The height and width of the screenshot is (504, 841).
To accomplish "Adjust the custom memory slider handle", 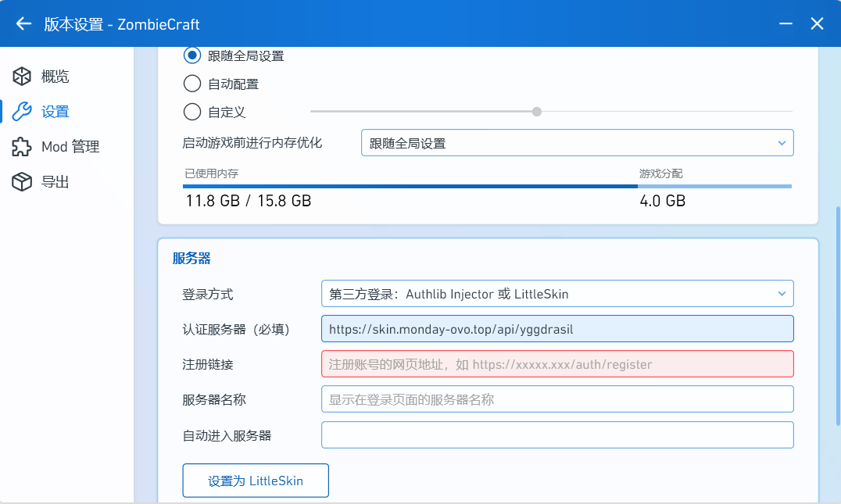I will click(x=537, y=112).
